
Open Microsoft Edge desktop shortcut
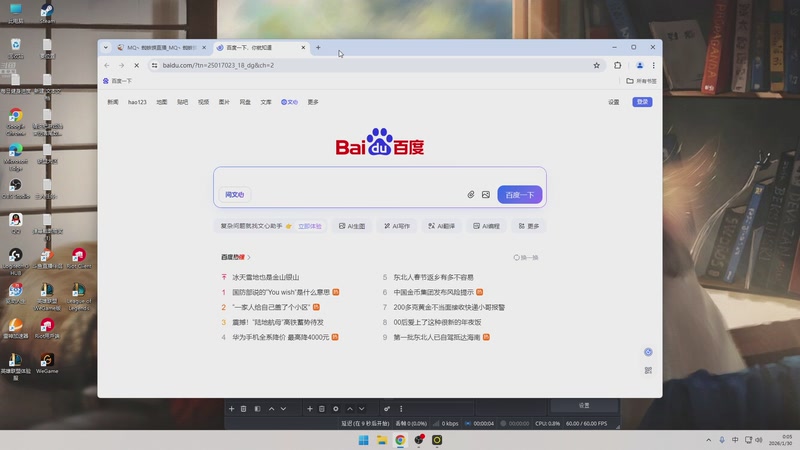click(16, 157)
